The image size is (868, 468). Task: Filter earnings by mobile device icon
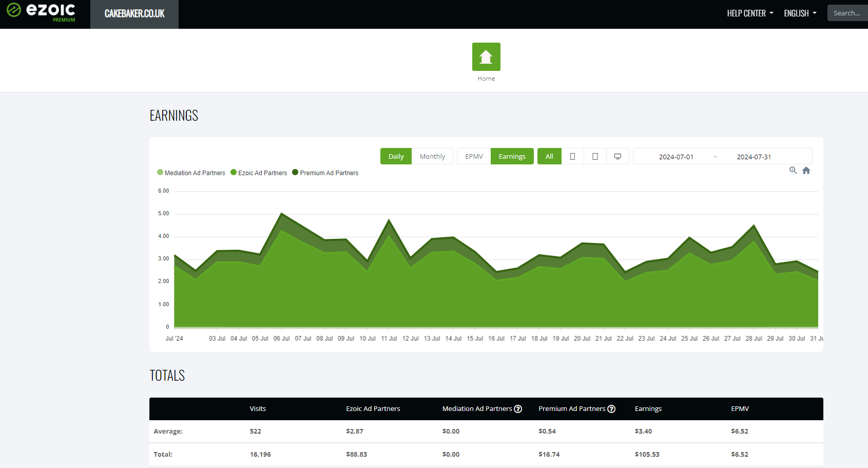point(572,156)
